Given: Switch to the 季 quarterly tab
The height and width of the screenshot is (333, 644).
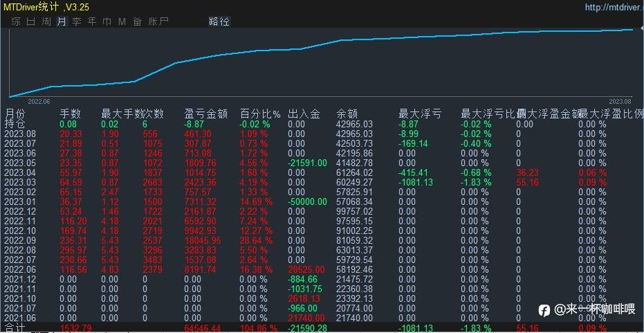Looking at the screenshot, I should pos(77,21).
